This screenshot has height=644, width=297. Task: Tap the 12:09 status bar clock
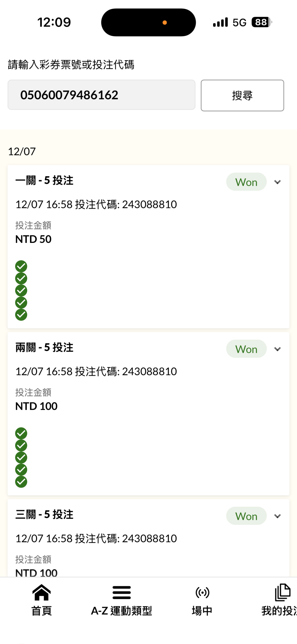[x=54, y=22]
